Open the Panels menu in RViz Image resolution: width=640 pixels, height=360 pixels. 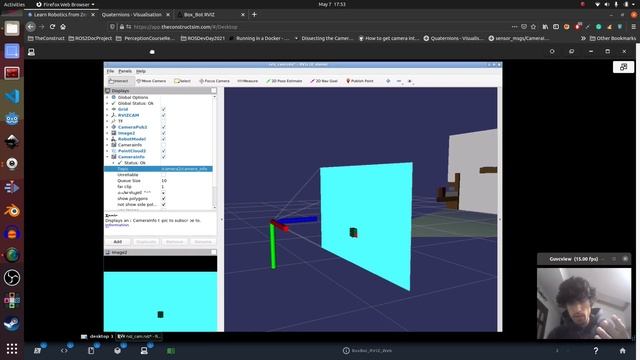[125, 71]
